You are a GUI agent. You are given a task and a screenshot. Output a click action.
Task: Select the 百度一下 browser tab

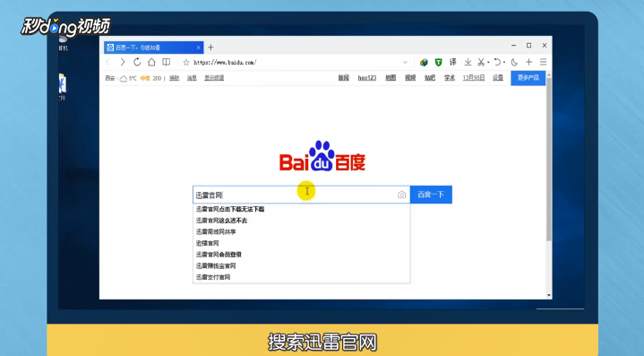pos(153,48)
